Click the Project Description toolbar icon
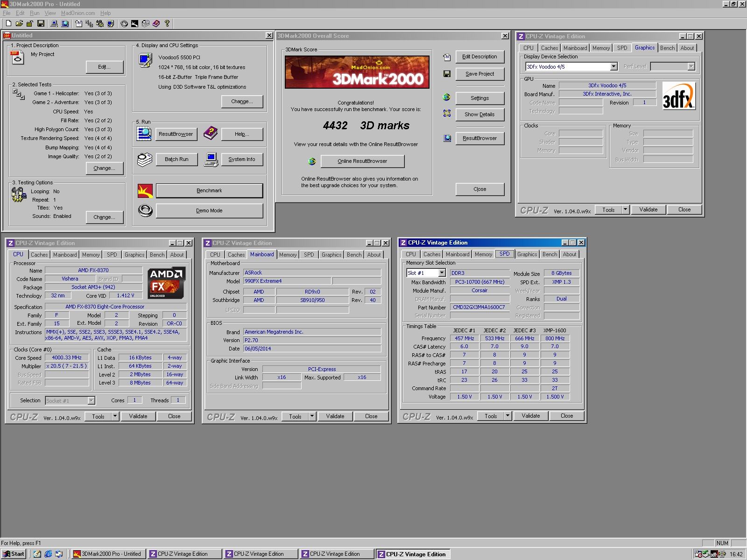The width and height of the screenshot is (747, 560). (x=78, y=23)
